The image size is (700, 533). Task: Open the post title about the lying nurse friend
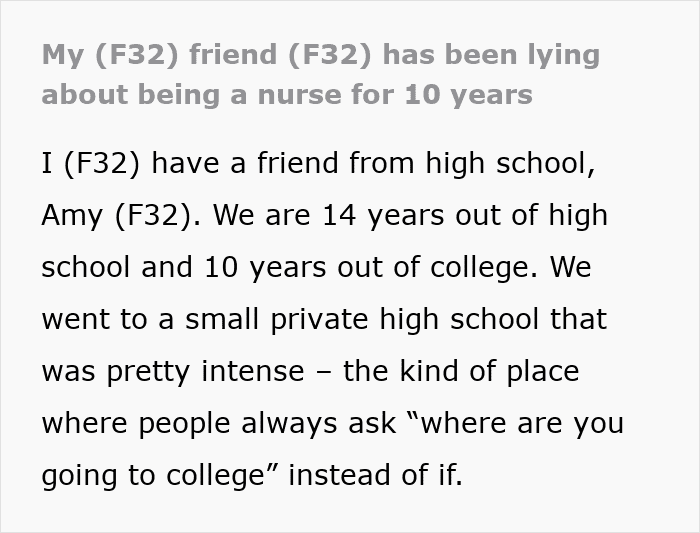[x=320, y=74]
